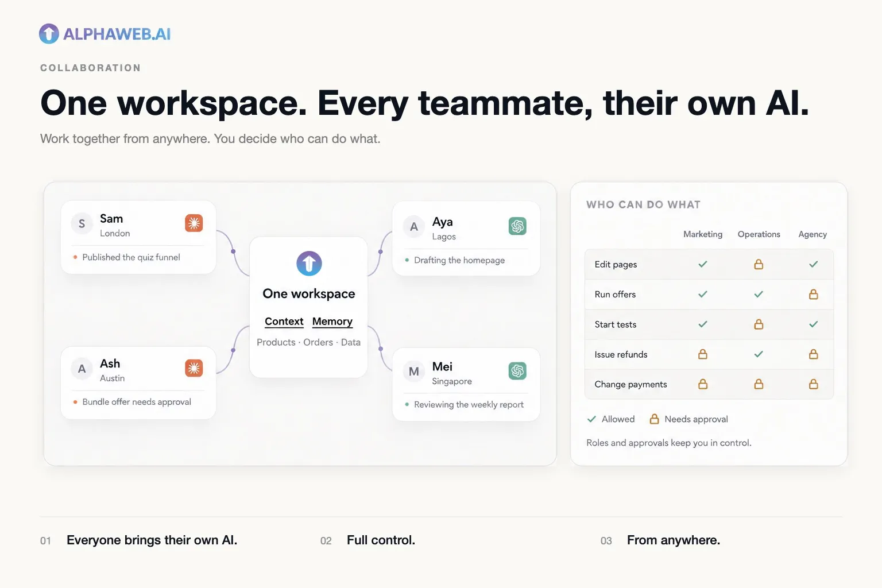Click the green ChatGPT icon on Mei's card
The height and width of the screenshot is (588, 882).
pos(517,371)
